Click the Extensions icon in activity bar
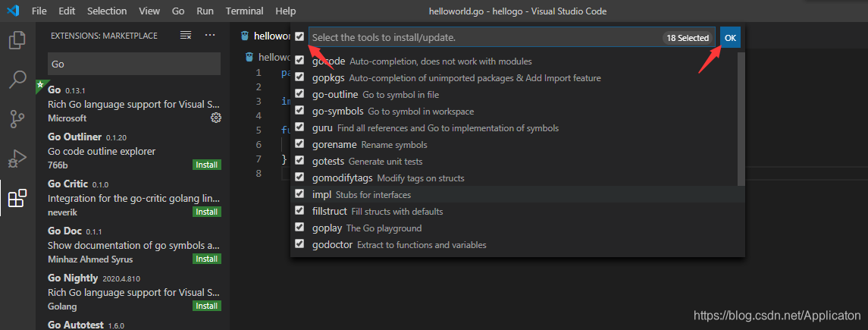The width and height of the screenshot is (868, 330). (x=17, y=198)
